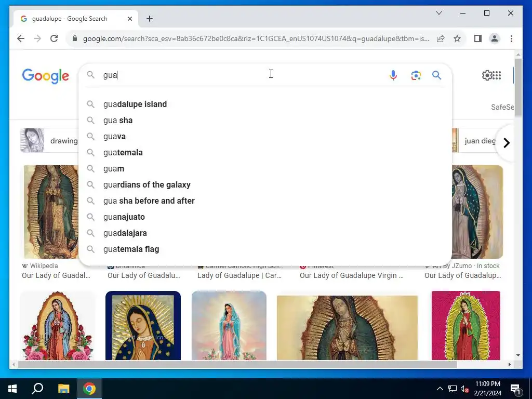Reload the current page
This screenshot has height=399, width=532.
[x=54, y=38]
